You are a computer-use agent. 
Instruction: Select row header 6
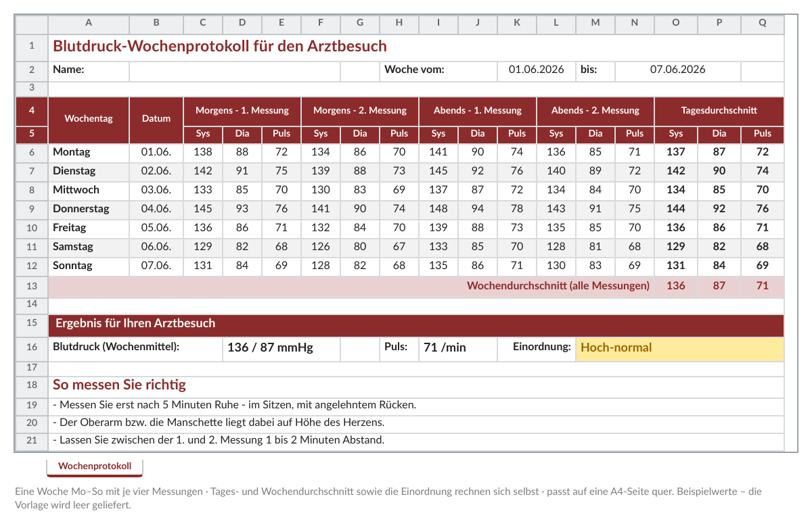tap(32, 152)
